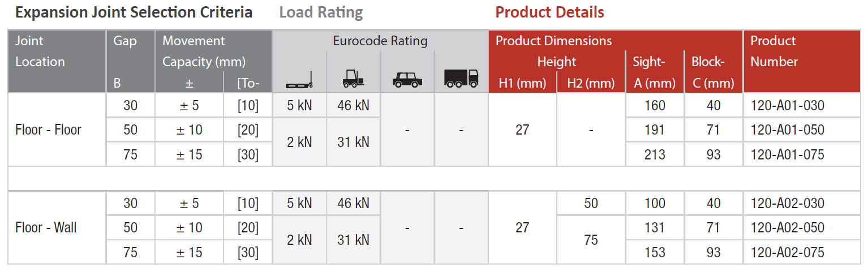Screen dimensions: 868x268
Task: Choose product 120-A02-075
Action: 787,252
